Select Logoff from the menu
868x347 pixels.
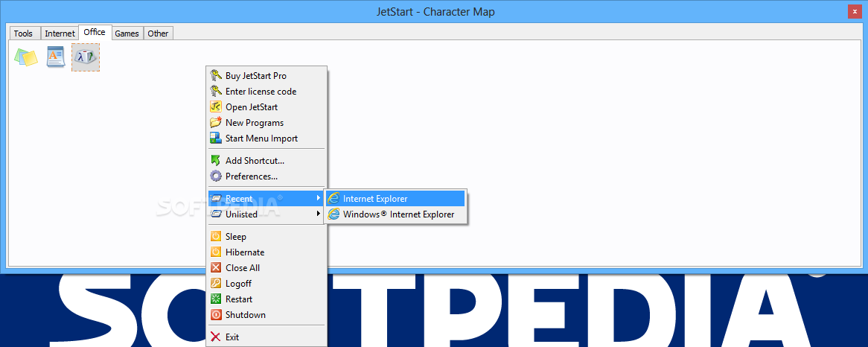(x=267, y=284)
